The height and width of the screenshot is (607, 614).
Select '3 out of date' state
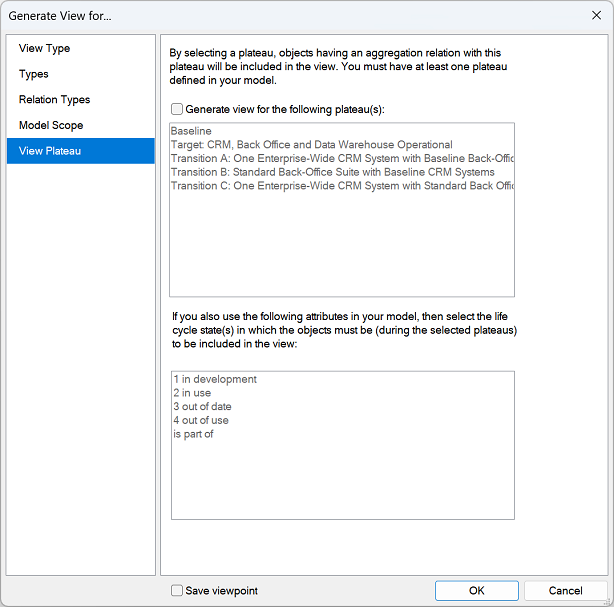coord(202,407)
